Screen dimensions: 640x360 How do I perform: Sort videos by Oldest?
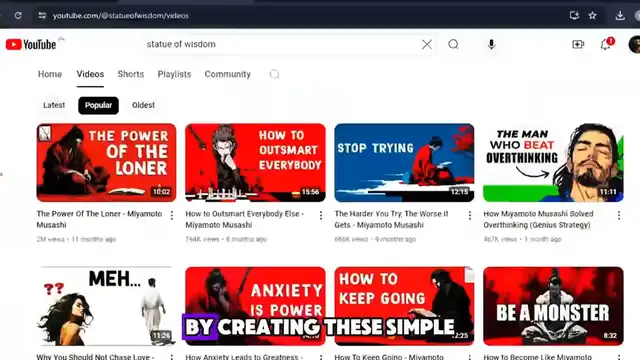click(x=143, y=105)
